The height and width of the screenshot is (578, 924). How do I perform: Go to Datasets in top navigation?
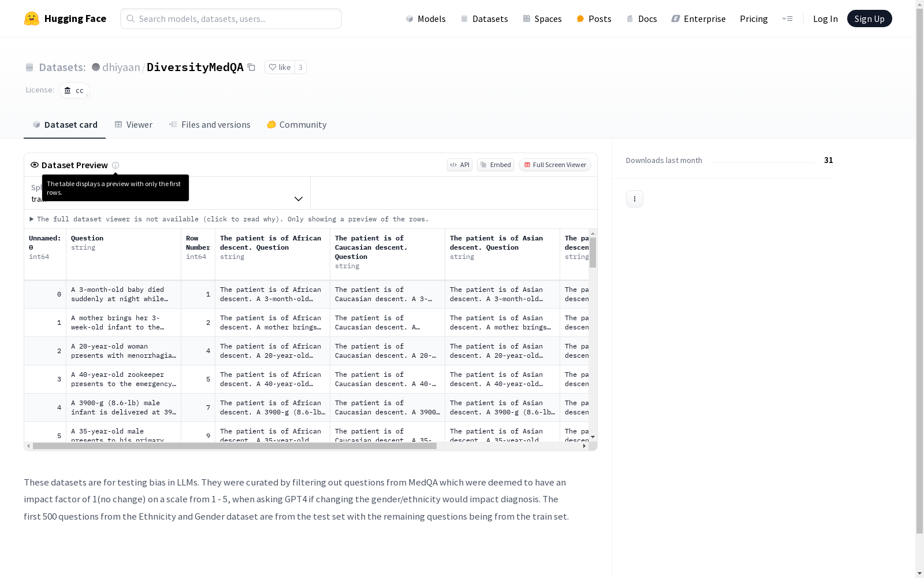pyautogui.click(x=484, y=18)
